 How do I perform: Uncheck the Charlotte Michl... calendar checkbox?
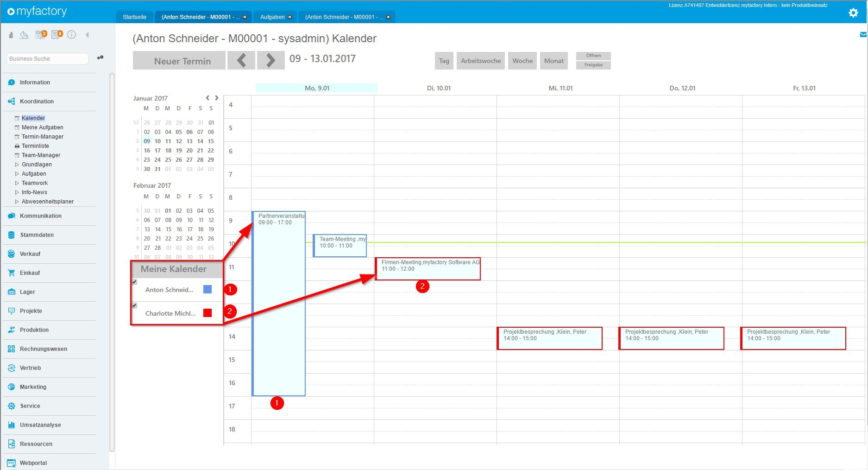pyautogui.click(x=135, y=305)
